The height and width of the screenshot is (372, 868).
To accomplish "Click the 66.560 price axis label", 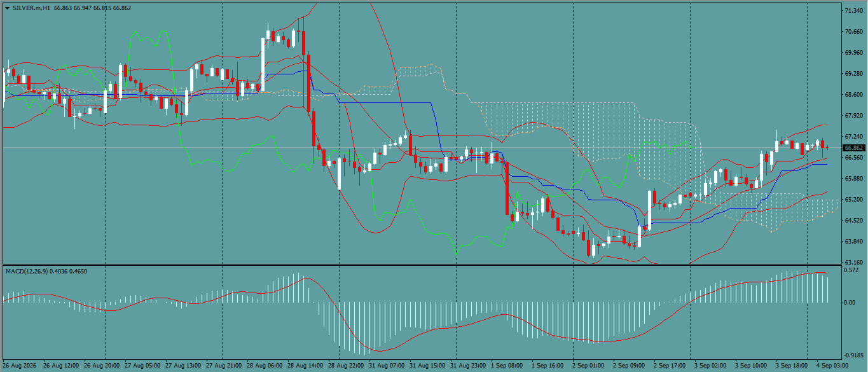I will (853, 158).
